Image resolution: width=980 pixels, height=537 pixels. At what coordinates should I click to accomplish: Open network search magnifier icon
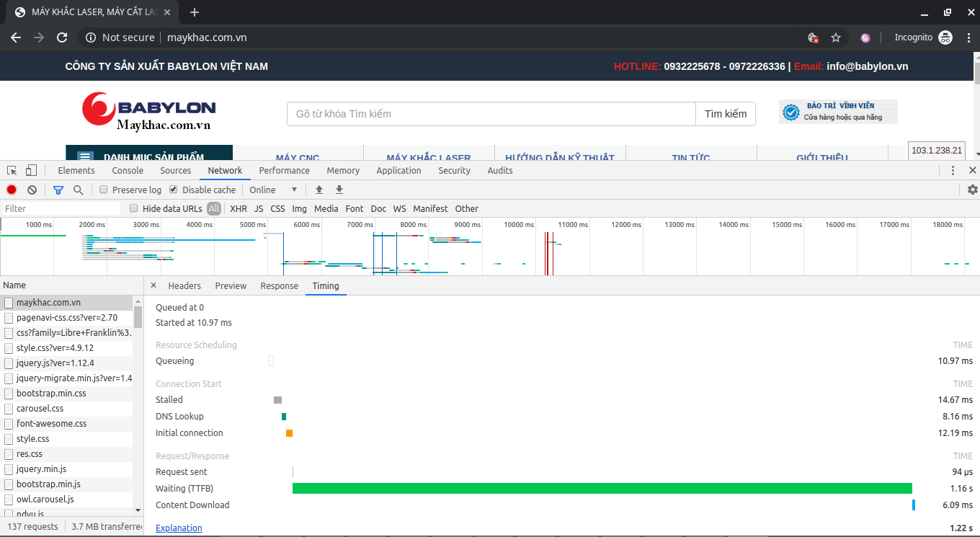pyautogui.click(x=78, y=190)
